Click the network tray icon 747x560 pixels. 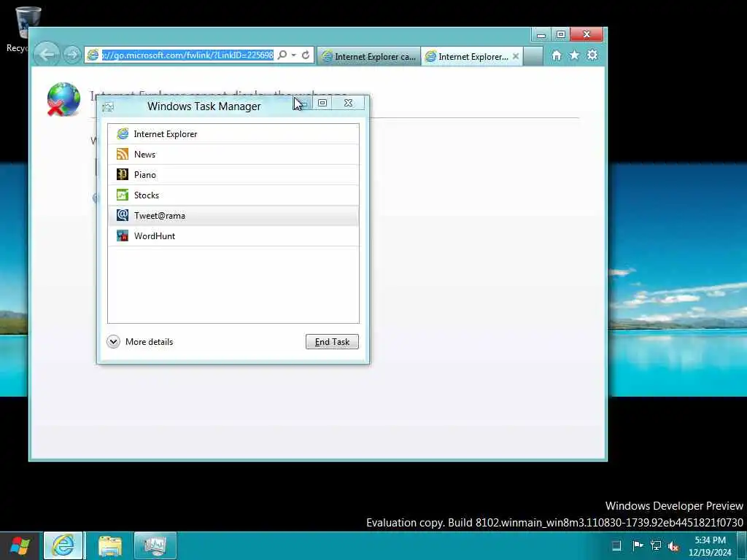tap(656, 545)
